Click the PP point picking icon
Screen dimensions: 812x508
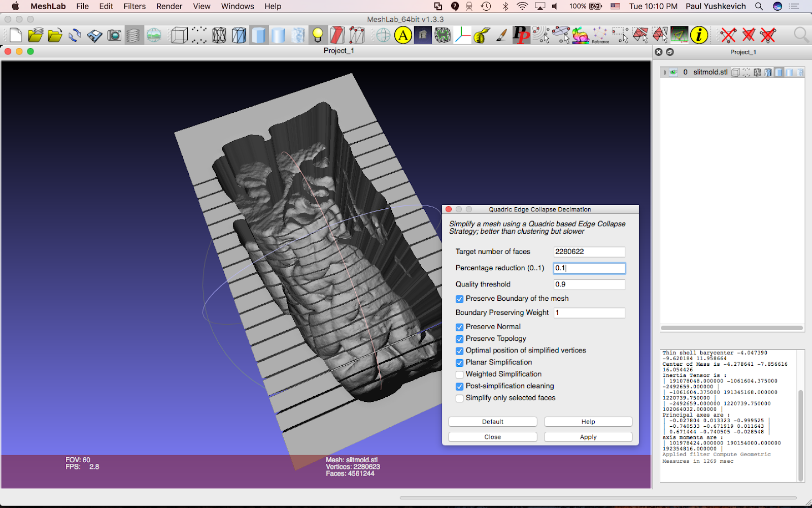point(521,35)
